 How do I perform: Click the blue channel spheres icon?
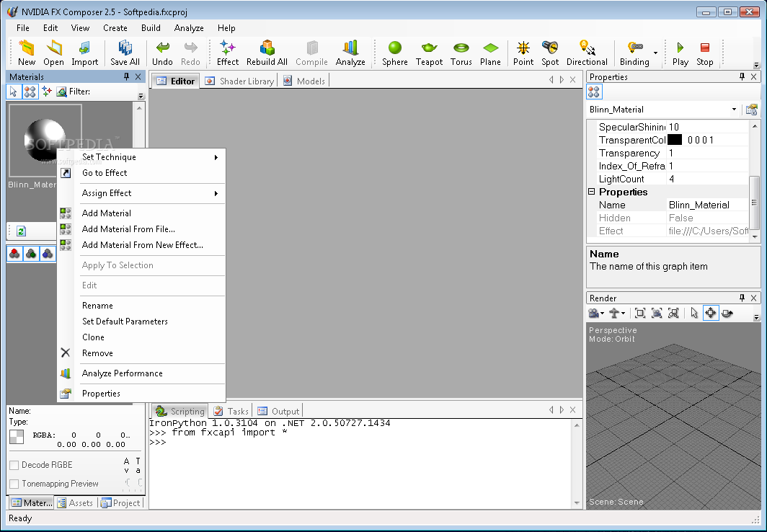click(48, 253)
